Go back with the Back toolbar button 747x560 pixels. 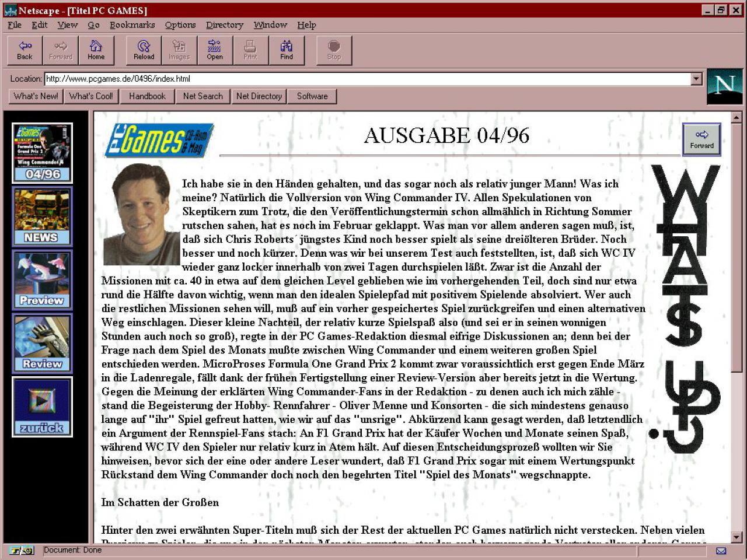click(25, 50)
